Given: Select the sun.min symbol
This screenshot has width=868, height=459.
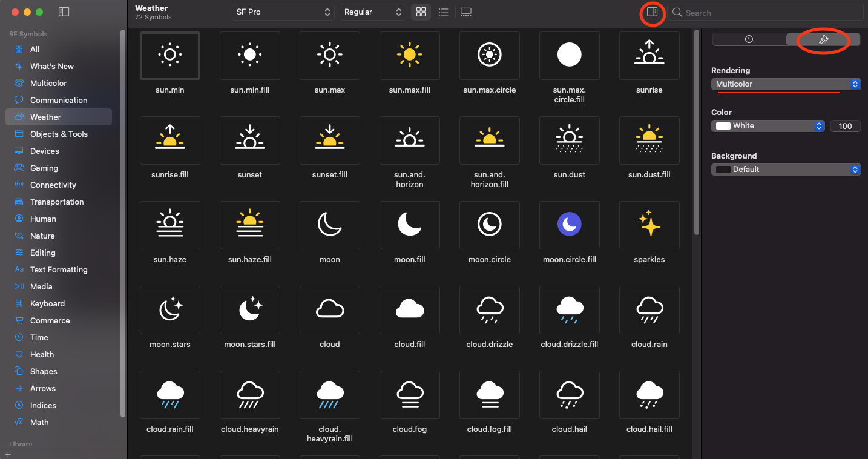Looking at the screenshot, I should (169, 56).
